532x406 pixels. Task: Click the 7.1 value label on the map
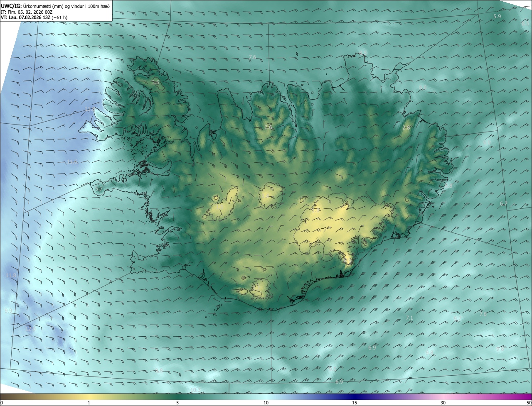tap(409, 318)
